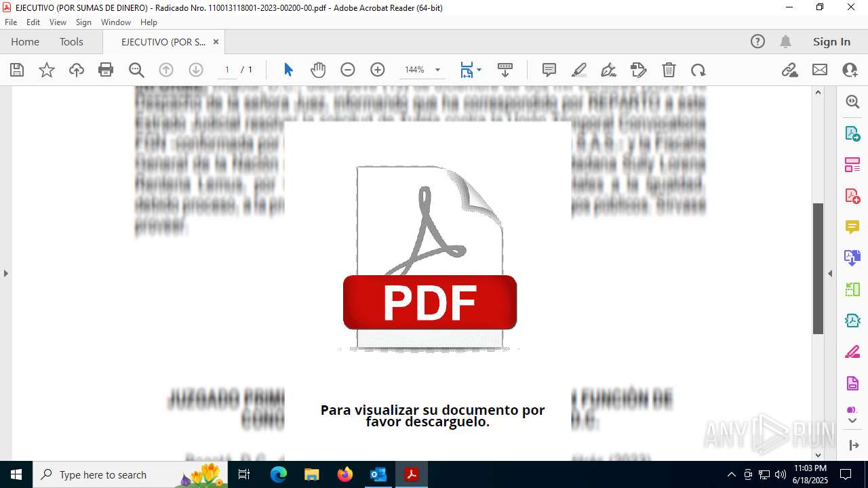Viewport: 868px width, 488px height.
Task: Open Outlook from the taskbar
Action: (378, 474)
